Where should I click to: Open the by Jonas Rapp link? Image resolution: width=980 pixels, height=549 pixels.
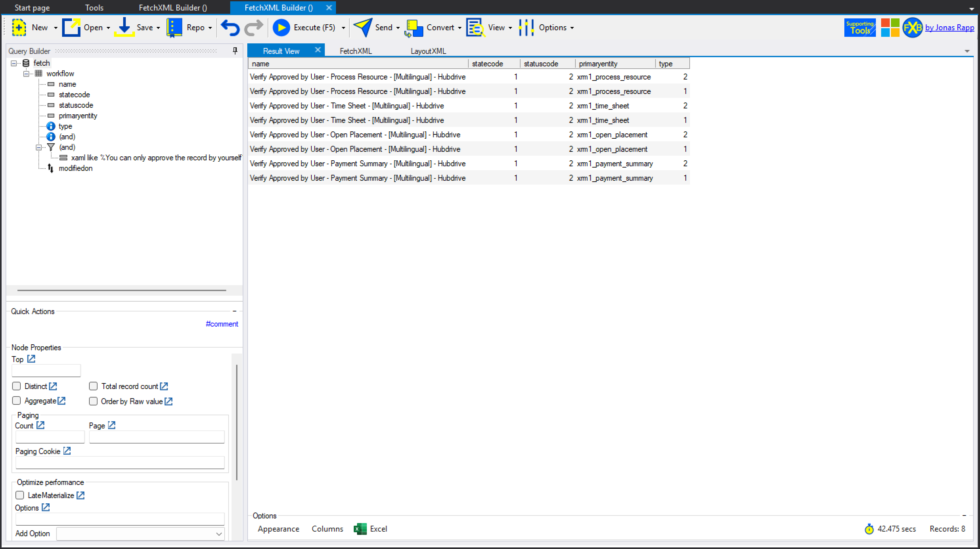949,27
